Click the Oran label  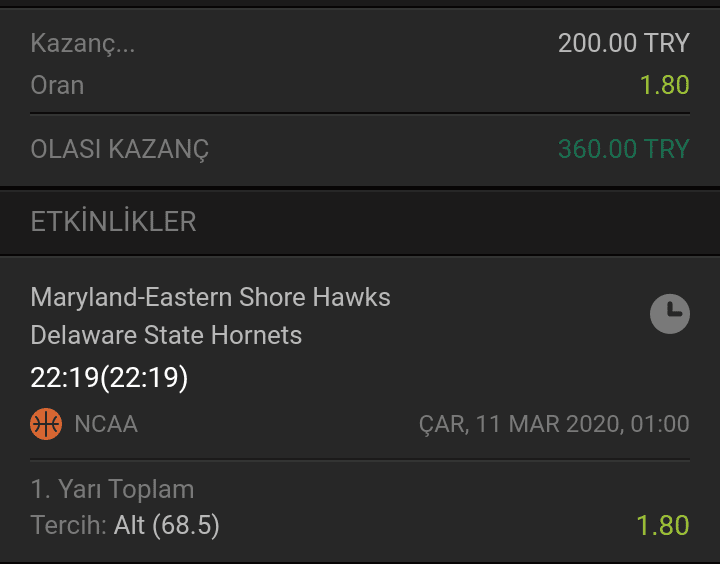click(x=57, y=85)
